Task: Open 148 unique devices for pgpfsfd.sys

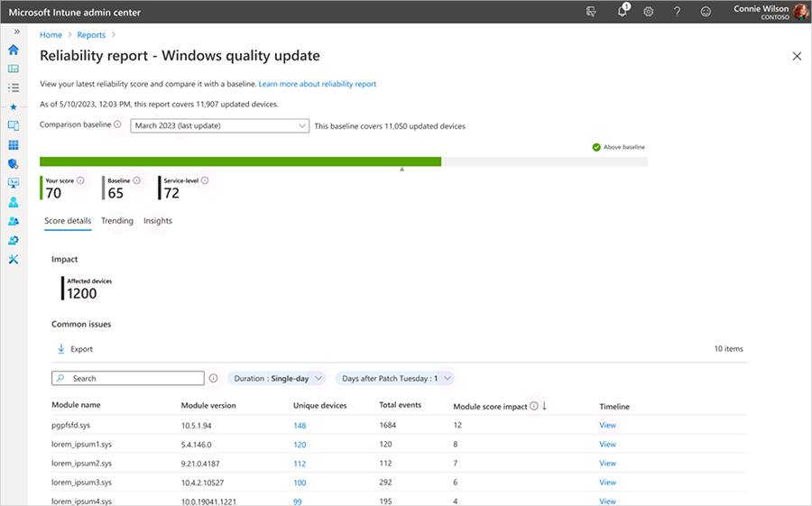Action: point(300,426)
